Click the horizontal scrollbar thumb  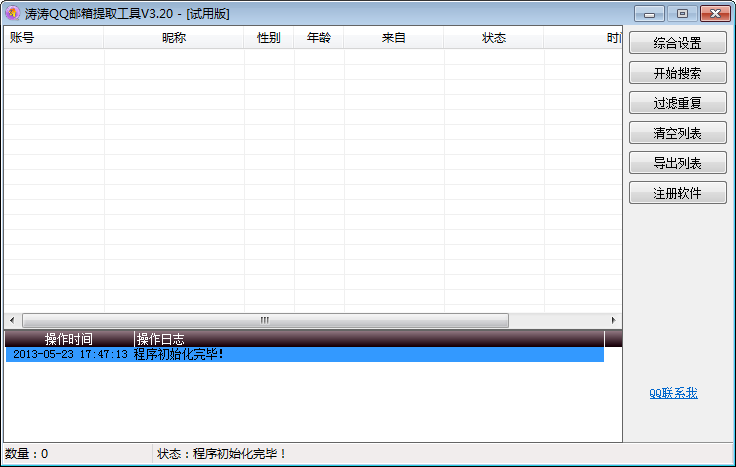tap(265, 320)
